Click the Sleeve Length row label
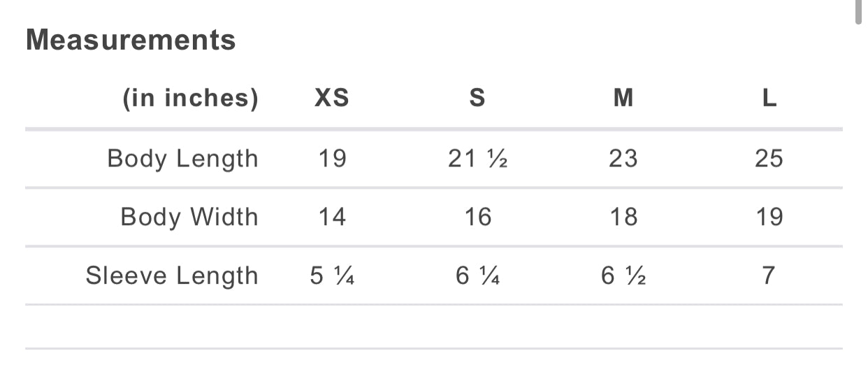Viewport: 868px width, 365px height. click(172, 275)
